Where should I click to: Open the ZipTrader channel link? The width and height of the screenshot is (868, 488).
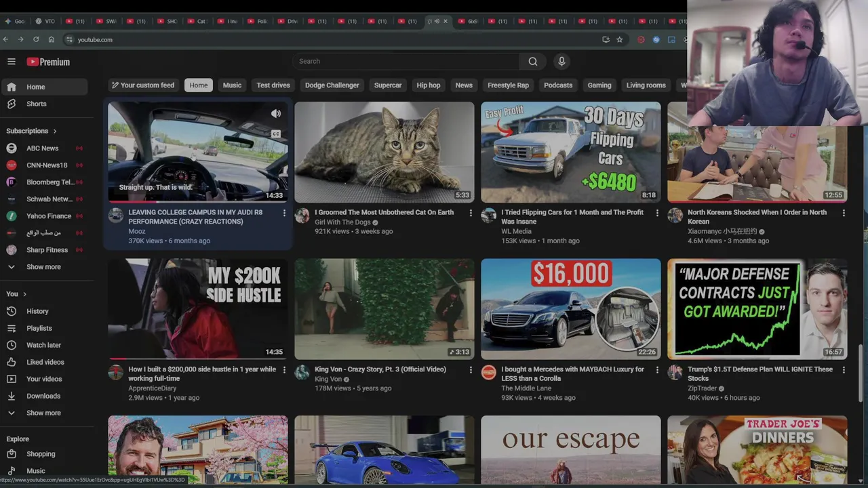click(702, 388)
